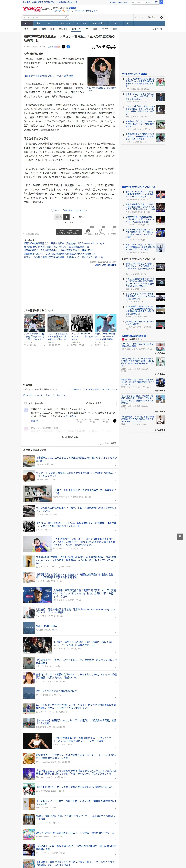Share the article on X
186x868 pixels.
[63, 47]
